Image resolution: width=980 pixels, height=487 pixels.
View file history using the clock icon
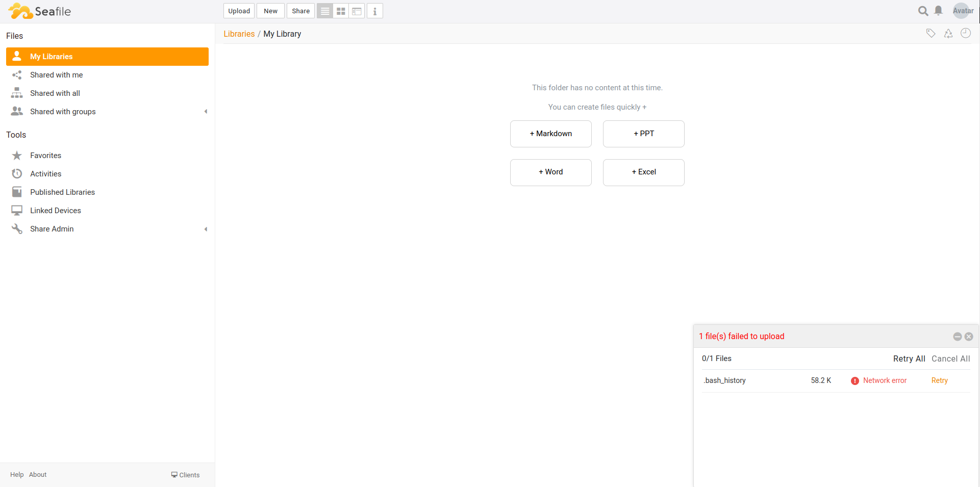pos(966,33)
